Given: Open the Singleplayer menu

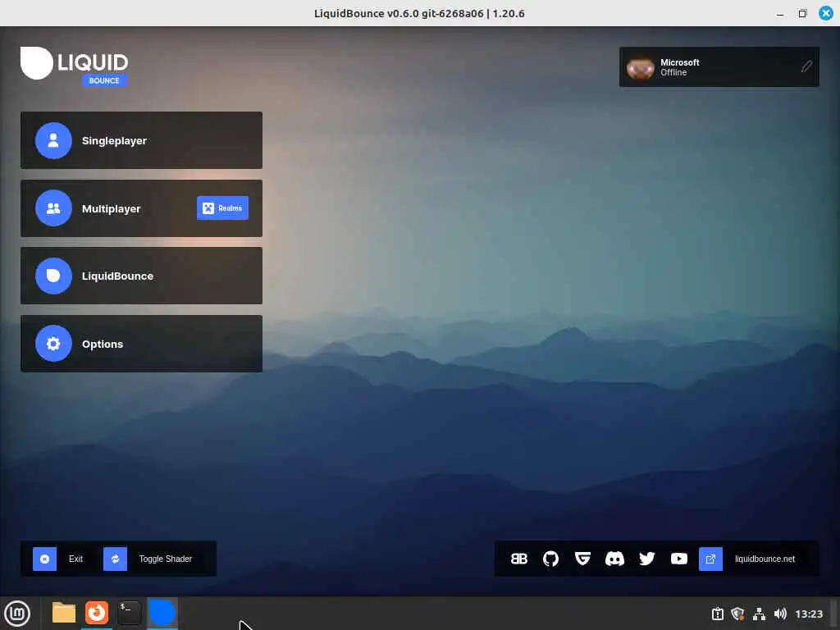Looking at the screenshot, I should click(141, 140).
